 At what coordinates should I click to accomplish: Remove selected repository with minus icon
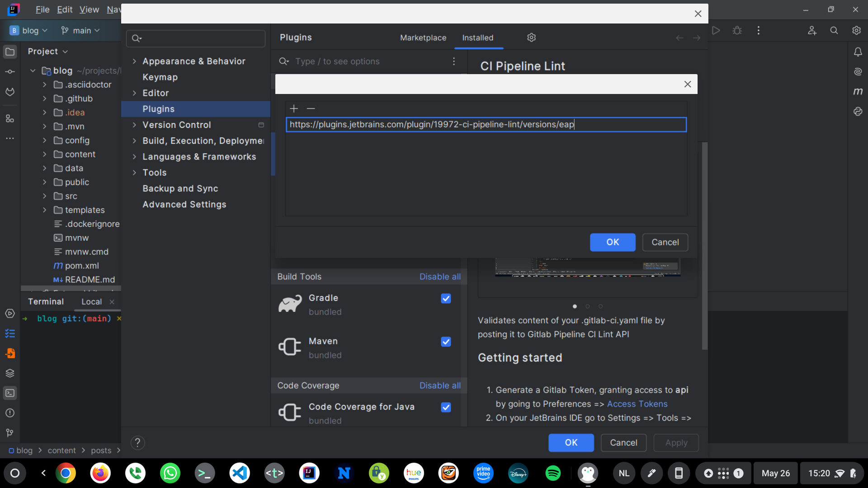coord(311,108)
